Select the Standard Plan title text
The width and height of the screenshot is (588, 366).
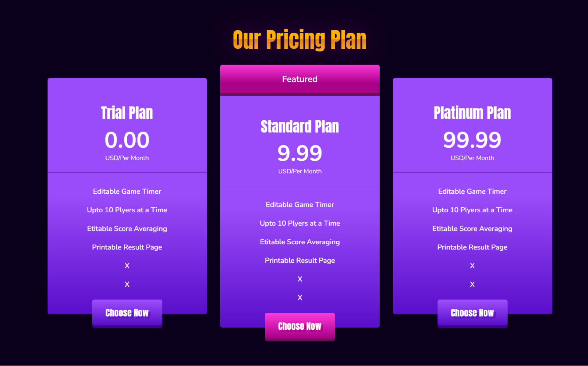pyautogui.click(x=300, y=126)
